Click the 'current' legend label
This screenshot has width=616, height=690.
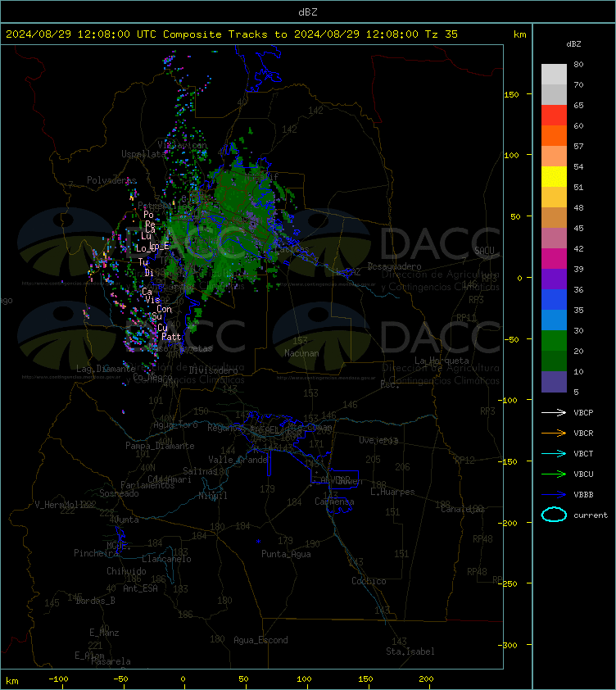point(591,515)
